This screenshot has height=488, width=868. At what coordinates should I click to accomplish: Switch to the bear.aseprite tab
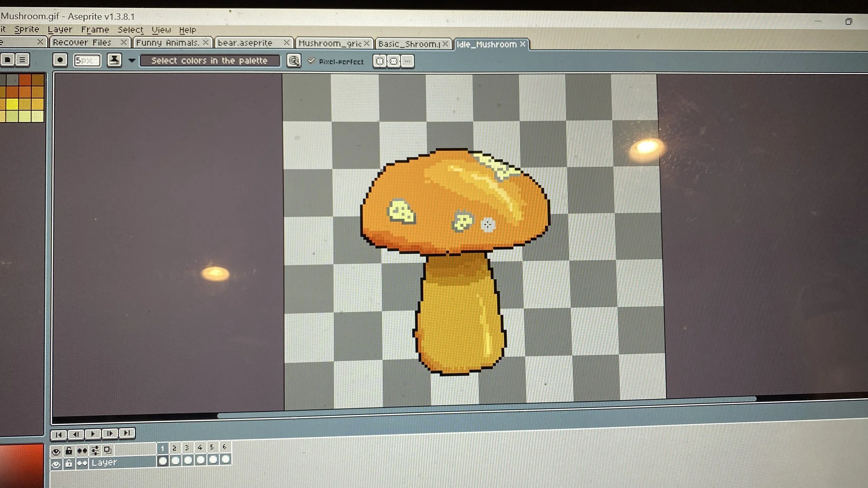245,43
